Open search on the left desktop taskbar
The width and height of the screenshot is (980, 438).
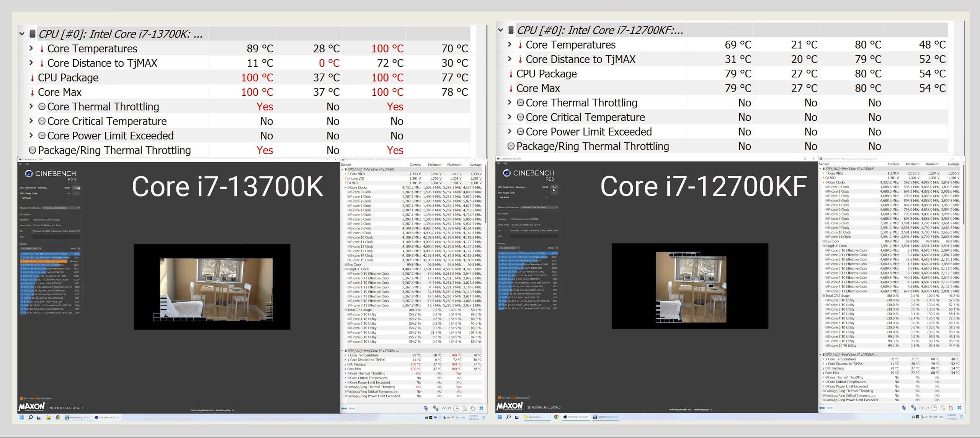[30, 417]
